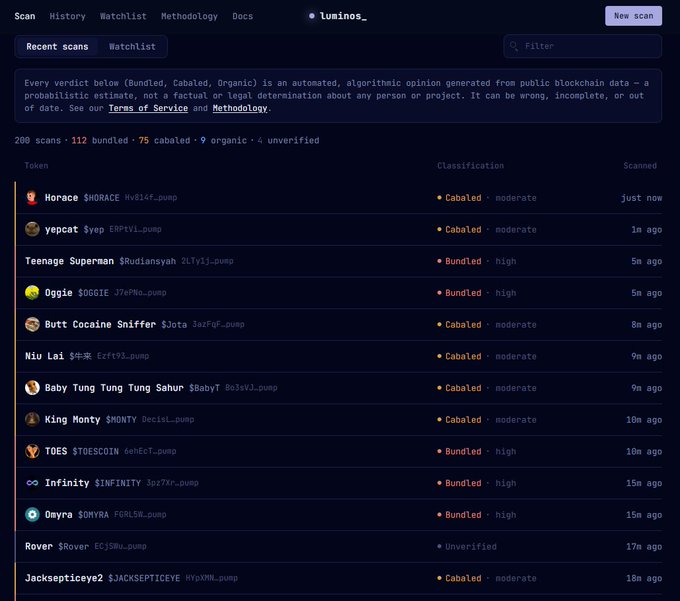Click the '9 organic' count in summary
The width and height of the screenshot is (680, 601).
(x=223, y=140)
